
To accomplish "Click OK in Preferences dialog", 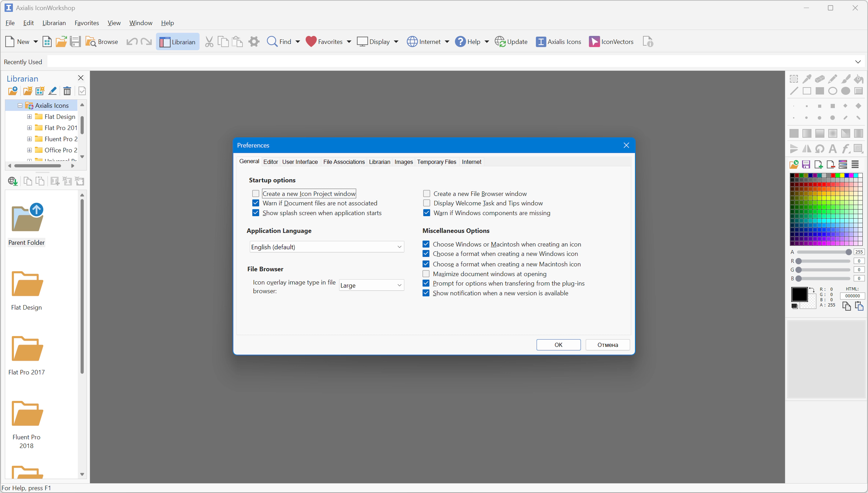I will [558, 345].
